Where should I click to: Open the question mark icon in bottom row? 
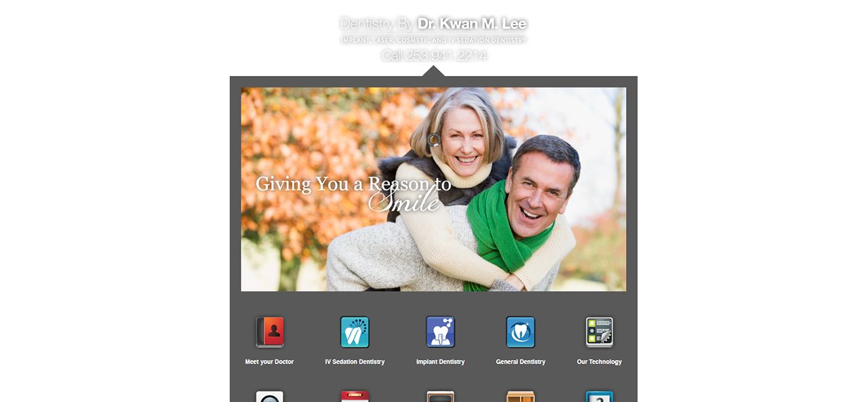pos(599,397)
